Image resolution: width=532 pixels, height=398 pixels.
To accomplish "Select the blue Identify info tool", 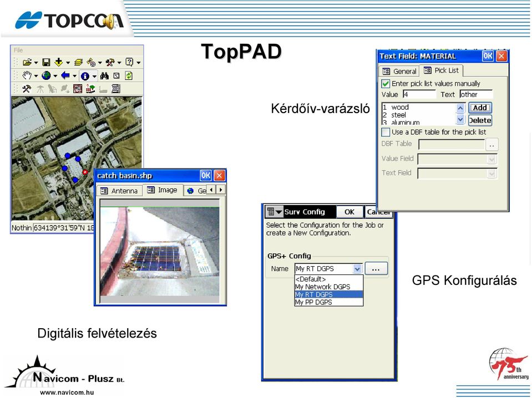I will point(85,76).
